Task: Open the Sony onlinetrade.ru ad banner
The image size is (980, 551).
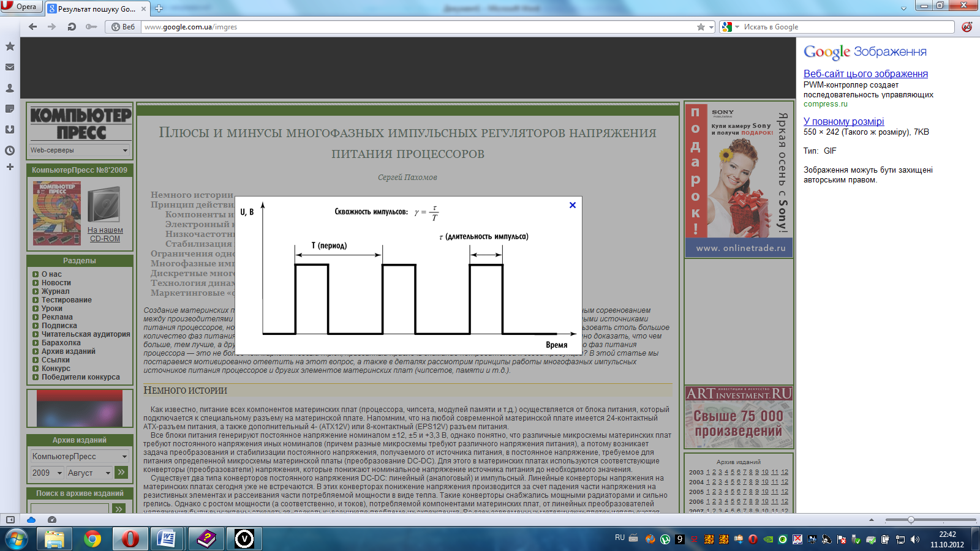Action: coord(739,180)
